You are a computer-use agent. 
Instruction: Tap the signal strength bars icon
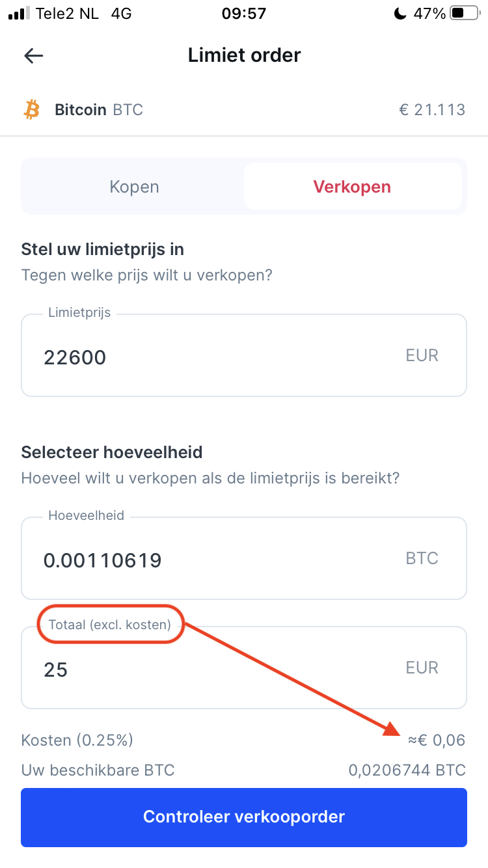pos(20,13)
